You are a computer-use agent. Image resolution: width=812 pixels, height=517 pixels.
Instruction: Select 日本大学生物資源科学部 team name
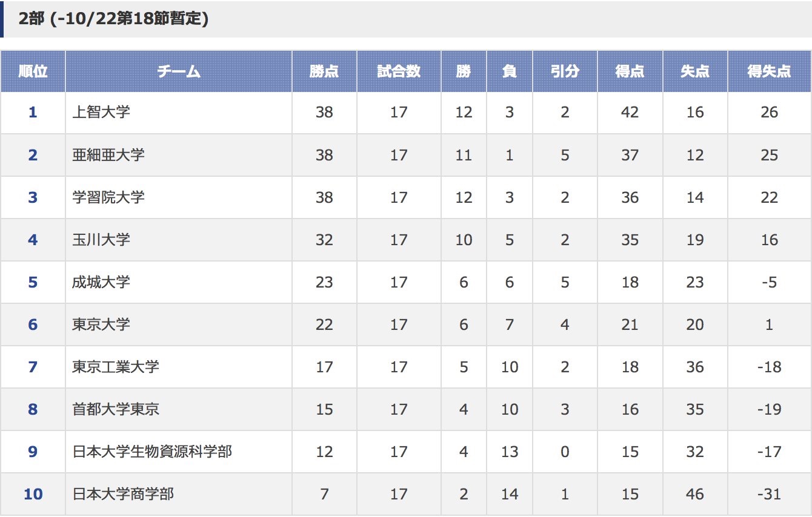152,451
